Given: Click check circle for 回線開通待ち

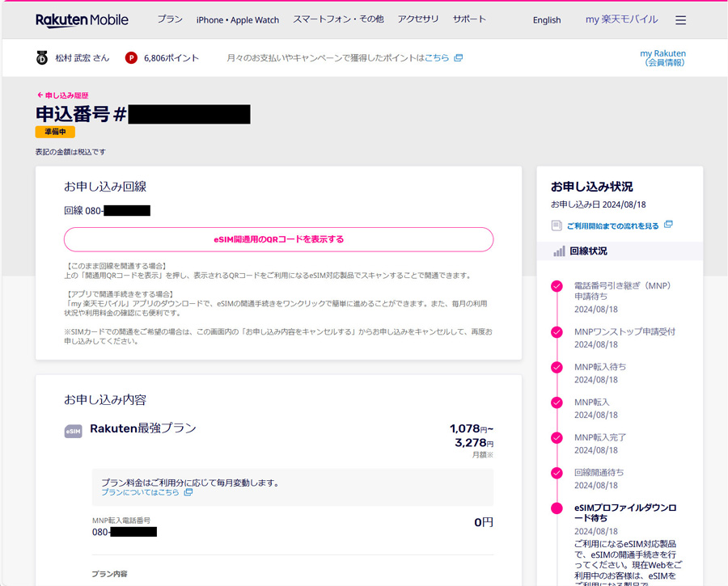Looking at the screenshot, I should tap(557, 474).
